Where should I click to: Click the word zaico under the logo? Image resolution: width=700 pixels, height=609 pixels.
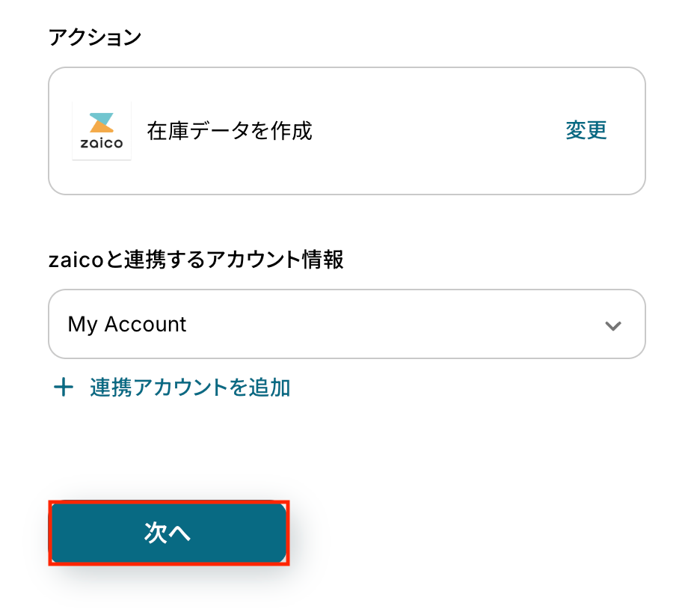click(x=101, y=144)
